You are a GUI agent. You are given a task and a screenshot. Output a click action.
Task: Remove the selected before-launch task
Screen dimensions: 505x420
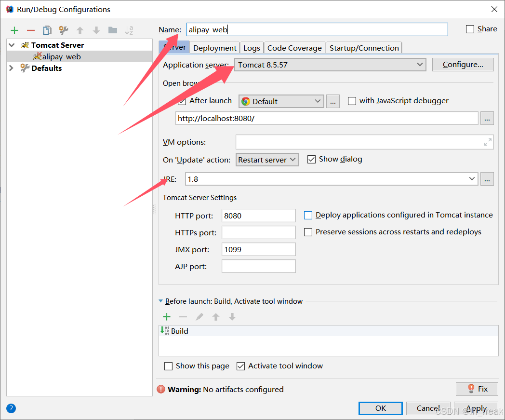tap(183, 317)
